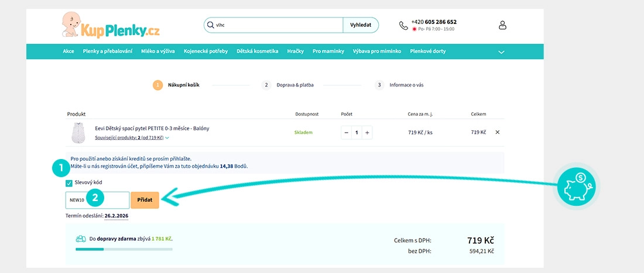Open the Eevi Dětský spací pytel product link
Viewport: 644px width, 273px height.
coord(152,128)
